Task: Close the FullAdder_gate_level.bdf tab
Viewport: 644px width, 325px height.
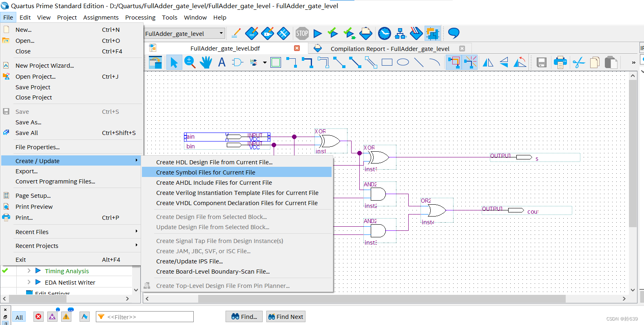Action: [x=297, y=48]
